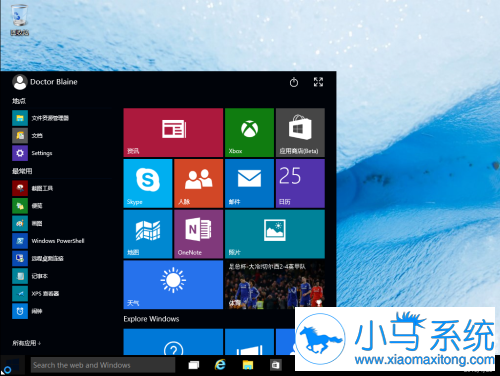Screen dimensions: 500x376
Task: Launch Windows PowerShell from the list
Action: tap(49, 241)
